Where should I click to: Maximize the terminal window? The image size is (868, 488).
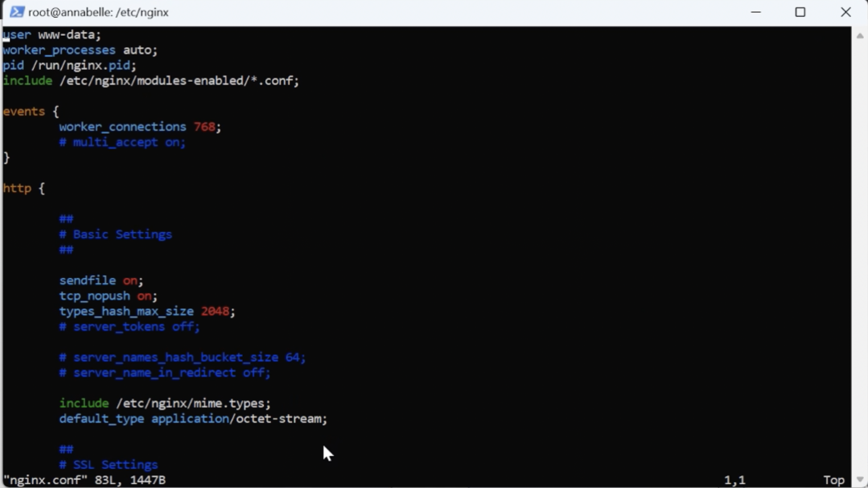[x=800, y=12]
